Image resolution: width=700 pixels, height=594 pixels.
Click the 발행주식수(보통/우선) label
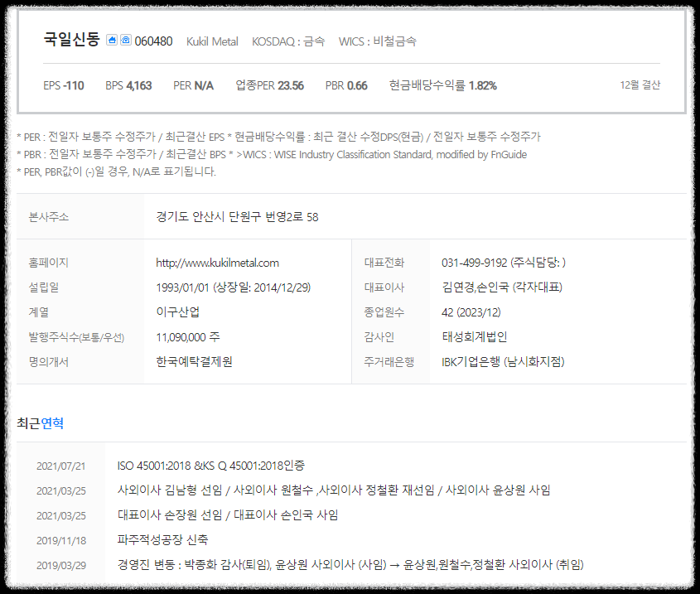pyautogui.click(x=76, y=337)
